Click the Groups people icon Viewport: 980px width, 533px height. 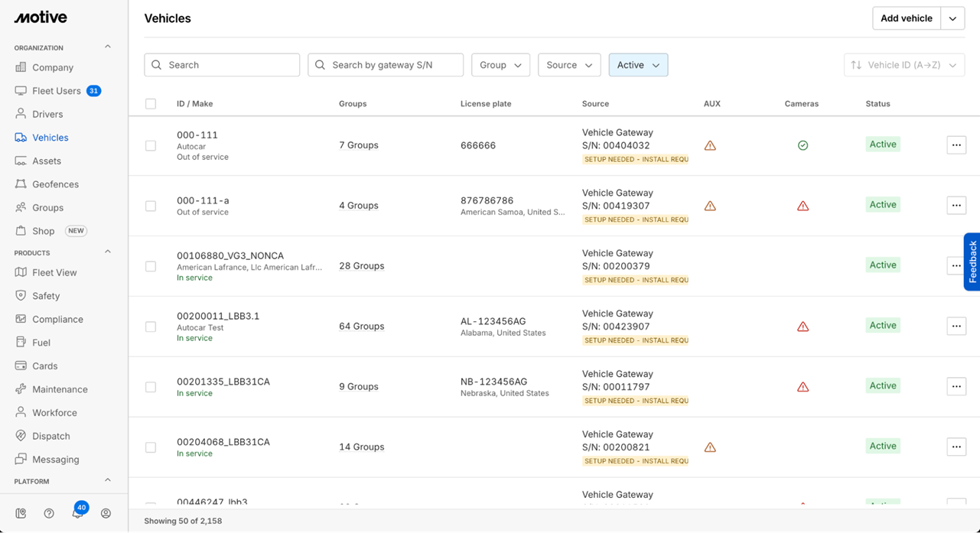[21, 207]
